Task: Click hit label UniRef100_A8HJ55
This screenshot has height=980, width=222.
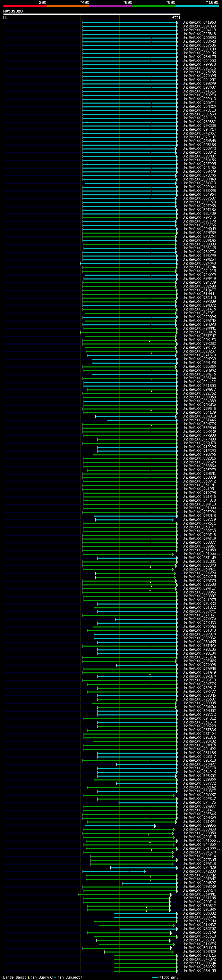Action: coord(199,971)
